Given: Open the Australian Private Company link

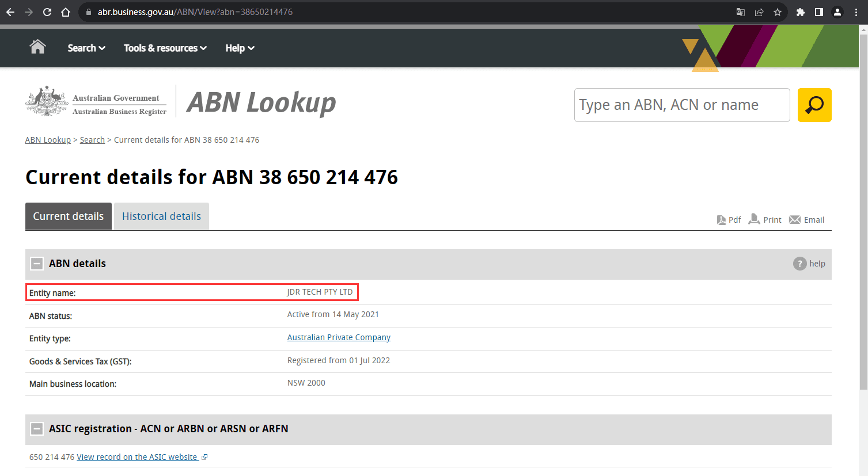Looking at the screenshot, I should pyautogui.click(x=339, y=337).
